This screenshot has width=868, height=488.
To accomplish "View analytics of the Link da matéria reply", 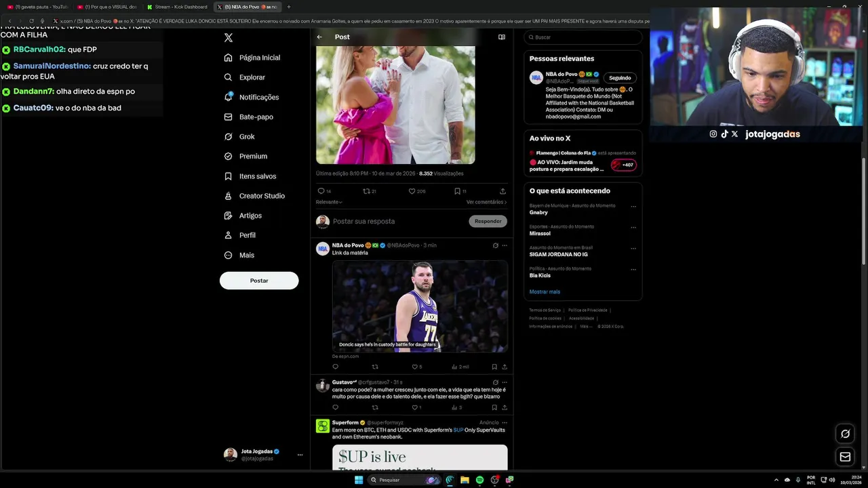I will click(x=460, y=367).
